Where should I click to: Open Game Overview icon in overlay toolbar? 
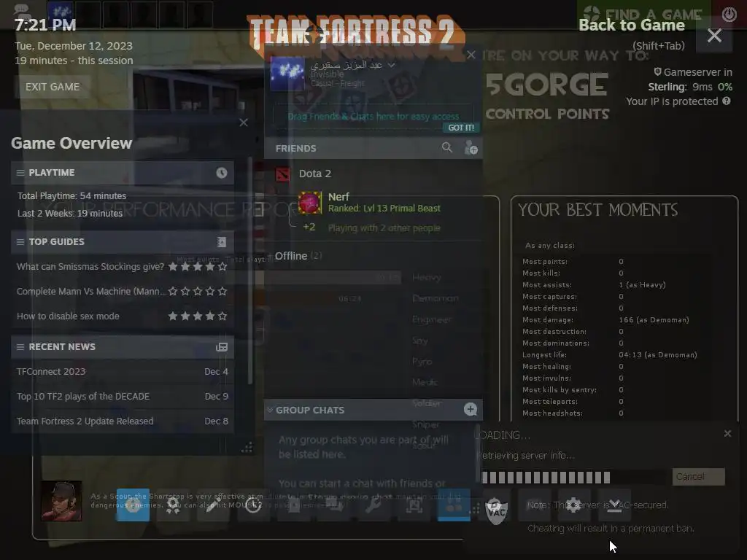point(133,505)
